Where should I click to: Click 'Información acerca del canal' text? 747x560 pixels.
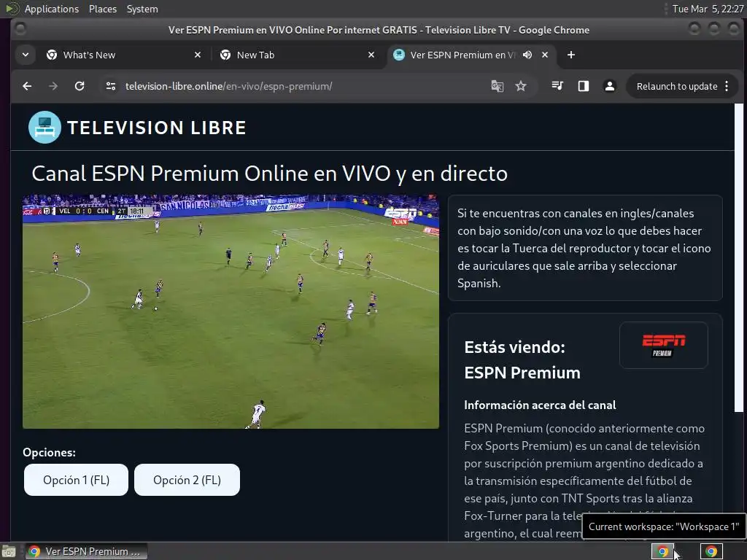tap(540, 405)
